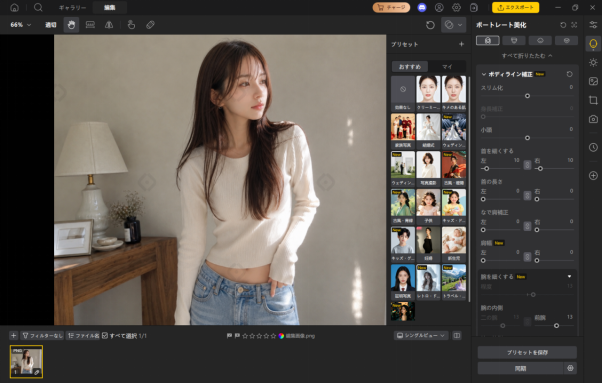
Task: Toggle the なで肩補正 left/right link
Action: pos(527,226)
